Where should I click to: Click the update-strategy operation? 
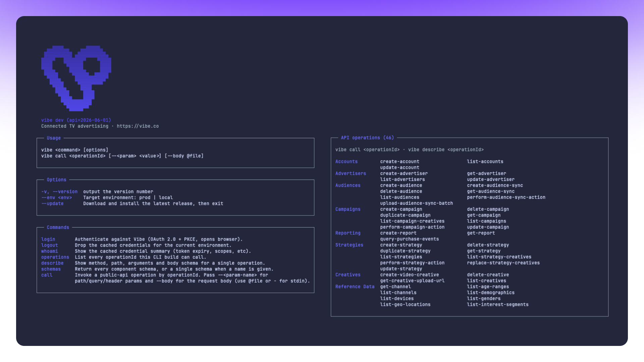coord(401,269)
